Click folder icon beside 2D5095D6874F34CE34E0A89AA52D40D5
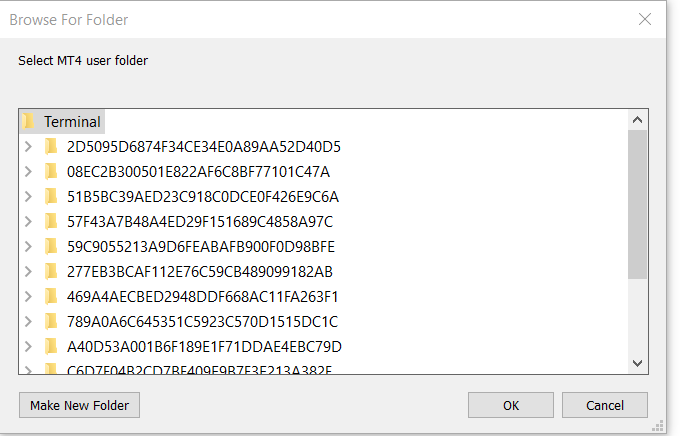 51,146
